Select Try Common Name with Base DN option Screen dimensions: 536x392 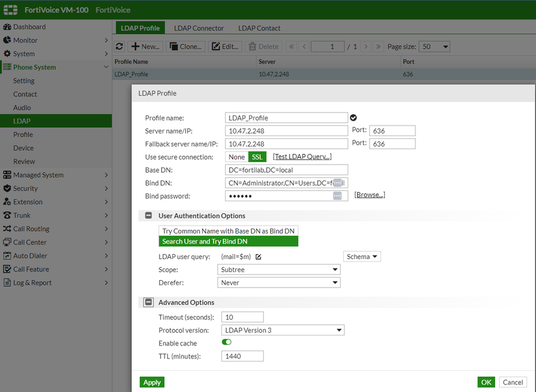click(228, 231)
